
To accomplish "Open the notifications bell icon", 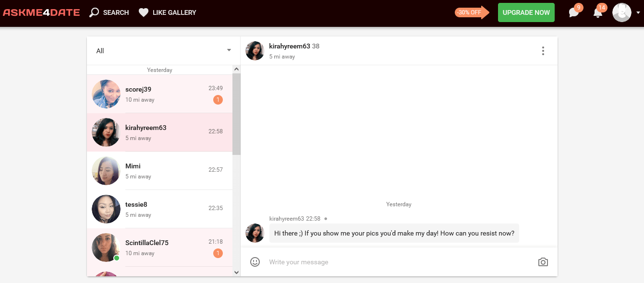I will pos(598,12).
